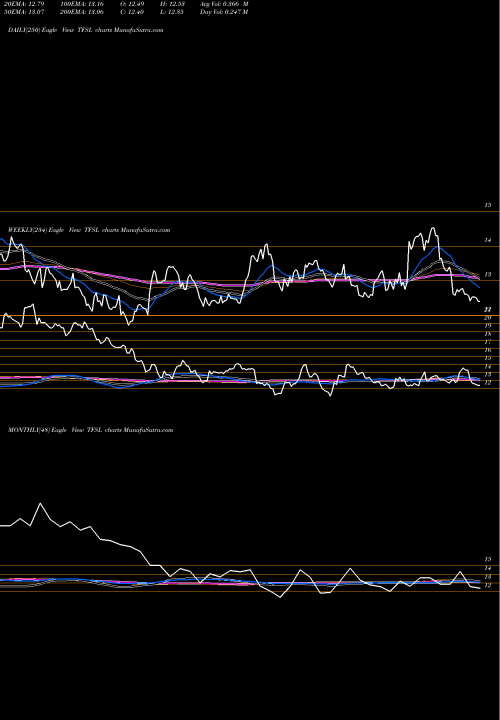Image resolution: width=500 pixels, height=720 pixels.
Task: Click the 18 price label on weekly axis
Action: pyautogui.click(x=488, y=334)
